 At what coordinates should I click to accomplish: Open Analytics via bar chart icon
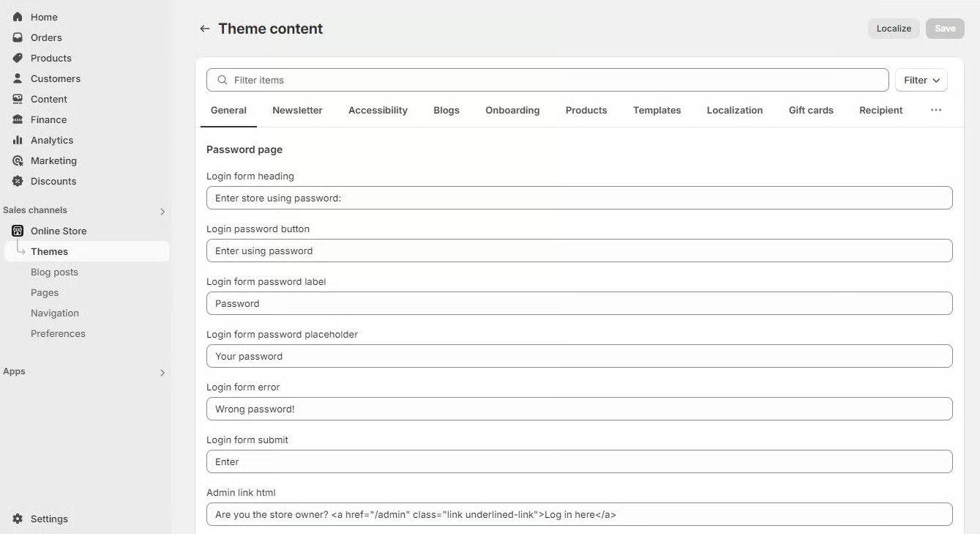point(18,140)
